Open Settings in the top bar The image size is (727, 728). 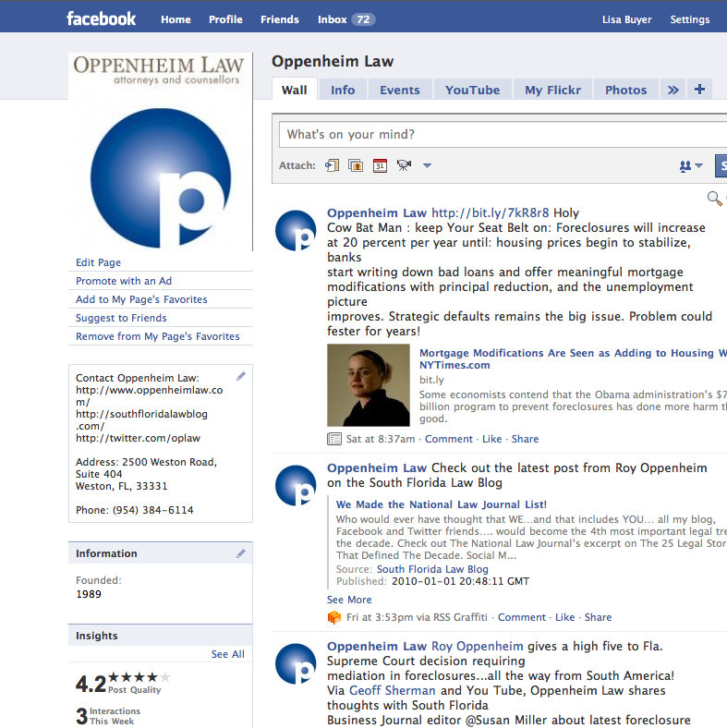click(x=689, y=19)
